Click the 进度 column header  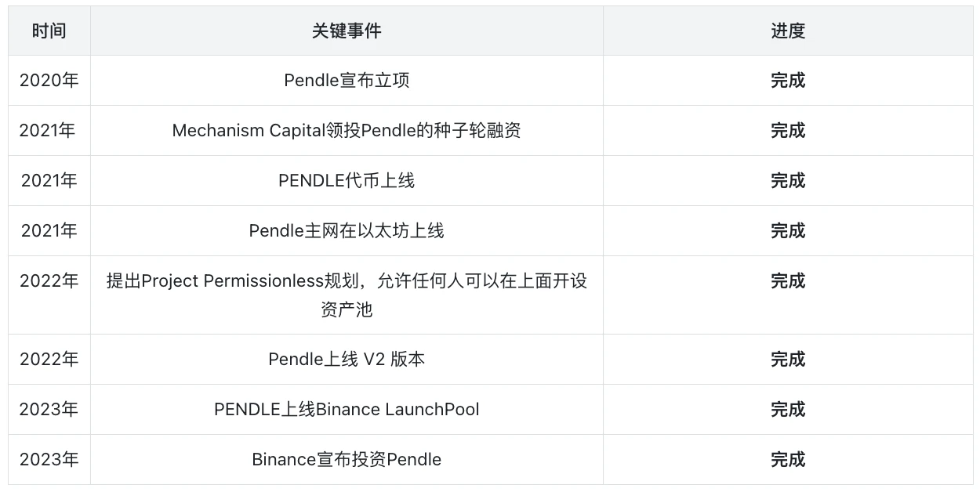[787, 31]
